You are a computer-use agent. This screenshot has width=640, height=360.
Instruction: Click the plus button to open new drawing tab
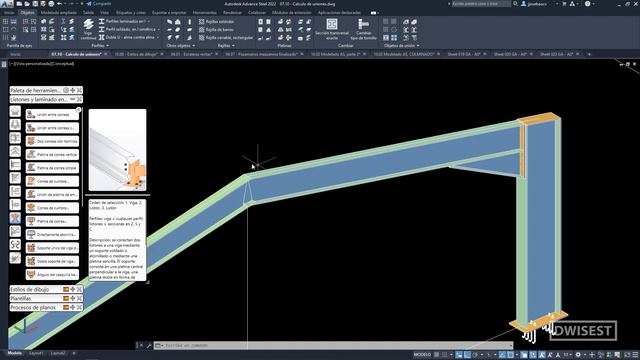[x=589, y=54]
